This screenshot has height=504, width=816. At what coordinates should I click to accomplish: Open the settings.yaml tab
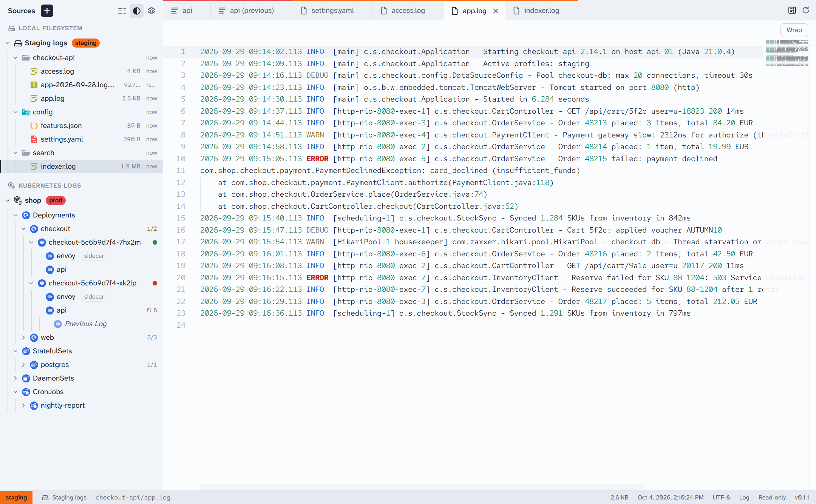[x=332, y=11]
